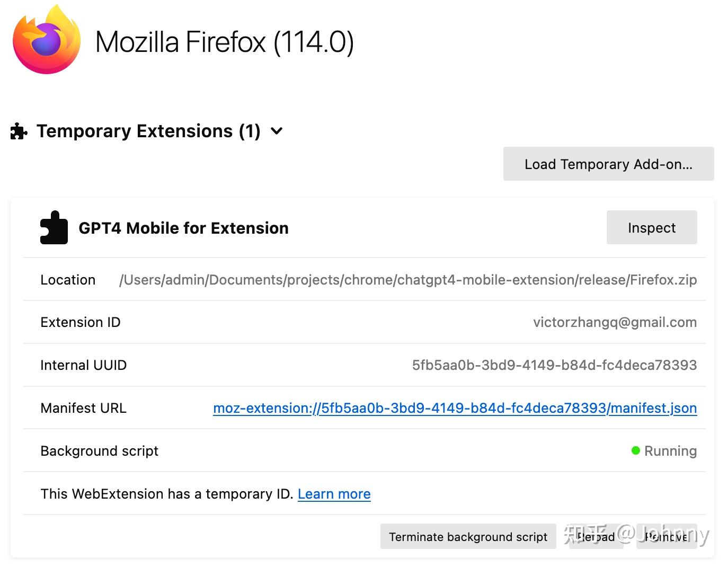The height and width of the screenshot is (567, 728).
Task: Click the Internal UUID value text
Action: 554,365
